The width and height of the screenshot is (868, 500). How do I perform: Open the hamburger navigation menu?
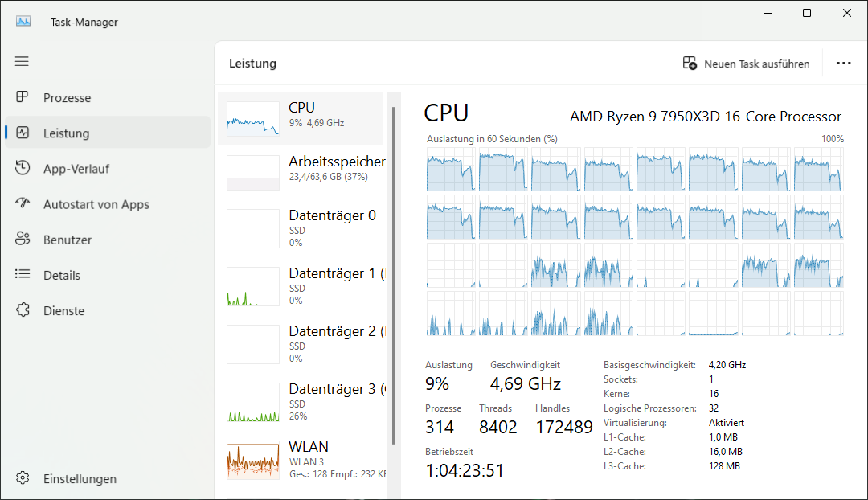tap(22, 61)
